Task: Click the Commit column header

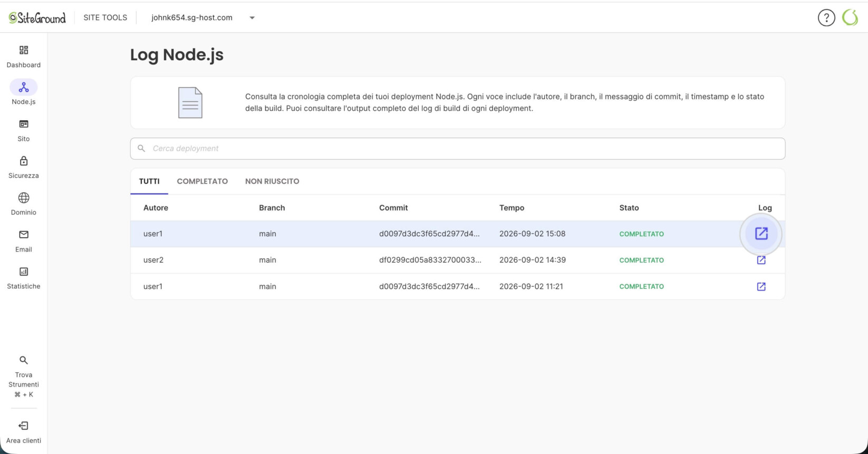Action: pyautogui.click(x=393, y=208)
